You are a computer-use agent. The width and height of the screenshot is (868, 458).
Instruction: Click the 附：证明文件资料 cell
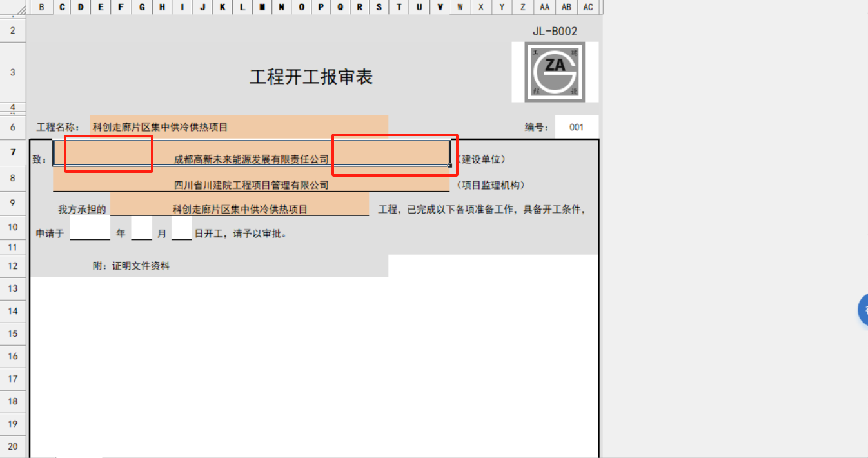132,266
